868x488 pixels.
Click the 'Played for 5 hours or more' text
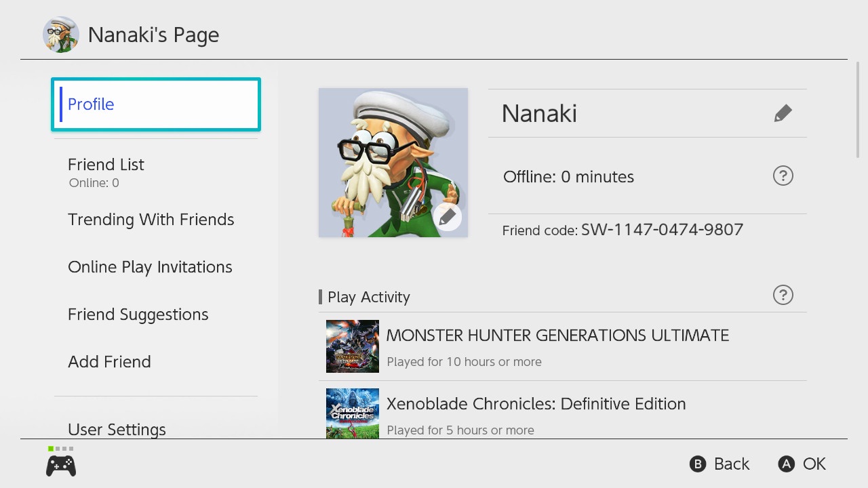(460, 430)
